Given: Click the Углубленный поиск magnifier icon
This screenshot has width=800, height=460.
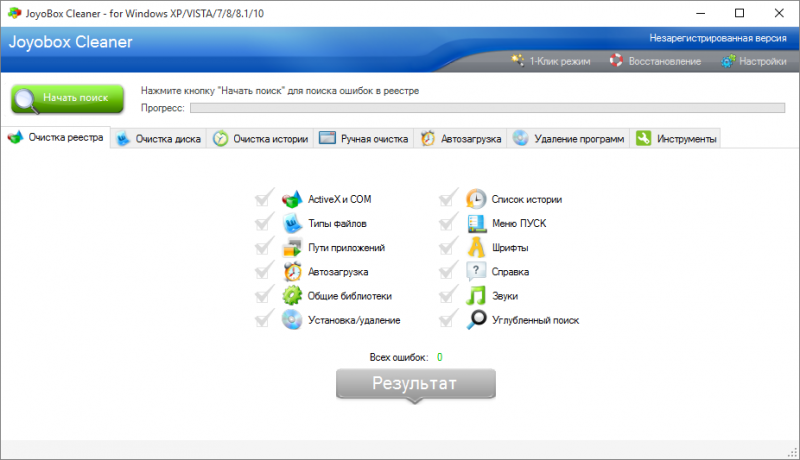Looking at the screenshot, I should point(477,320).
